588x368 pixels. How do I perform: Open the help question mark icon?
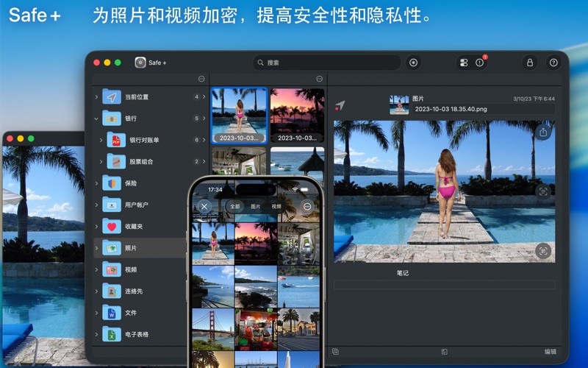[553, 63]
